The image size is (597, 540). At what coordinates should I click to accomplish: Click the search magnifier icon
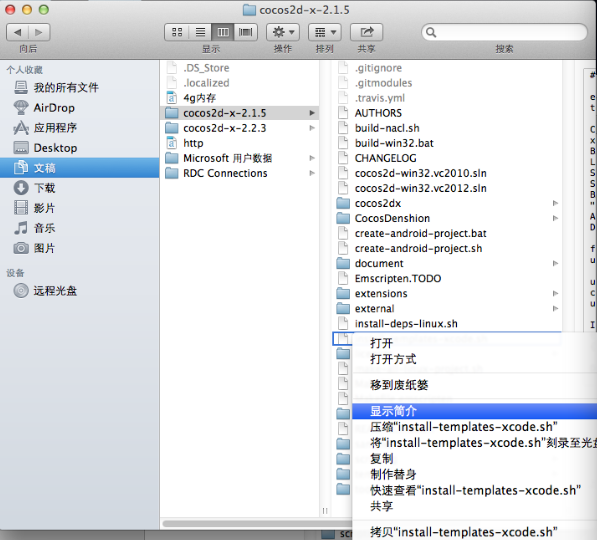(x=431, y=32)
